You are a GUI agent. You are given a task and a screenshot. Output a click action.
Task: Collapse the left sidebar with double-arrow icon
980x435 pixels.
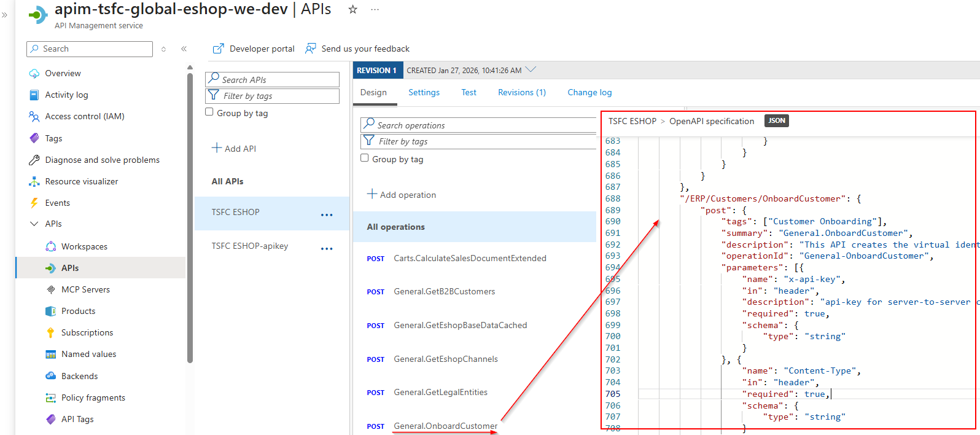click(184, 49)
